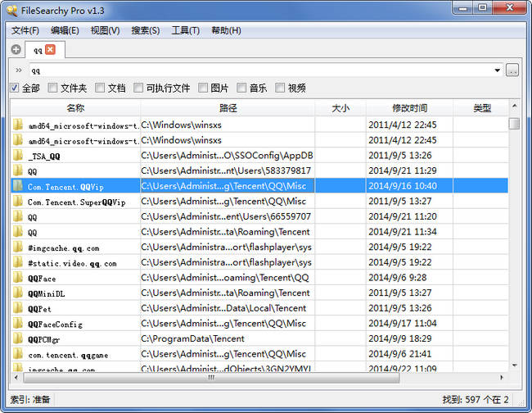Select the QQFaceConfig result name

[55, 324]
